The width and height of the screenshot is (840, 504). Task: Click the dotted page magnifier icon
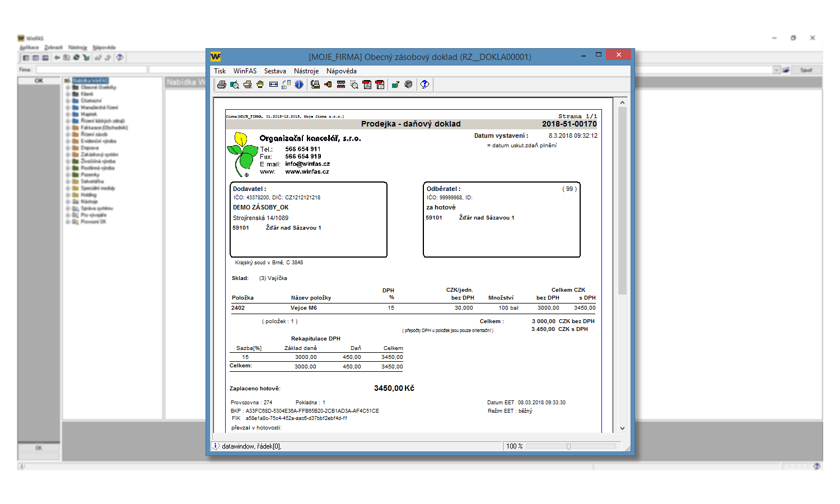click(354, 85)
